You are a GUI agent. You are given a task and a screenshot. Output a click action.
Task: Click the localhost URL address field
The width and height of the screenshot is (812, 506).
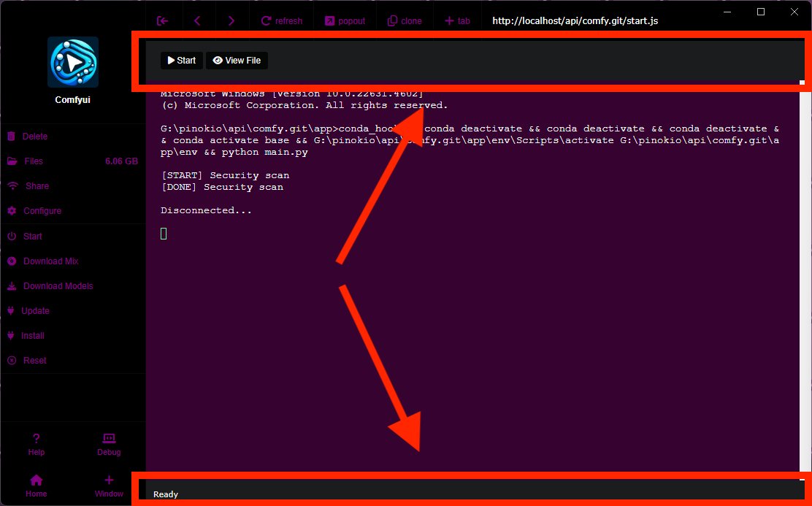(x=575, y=21)
